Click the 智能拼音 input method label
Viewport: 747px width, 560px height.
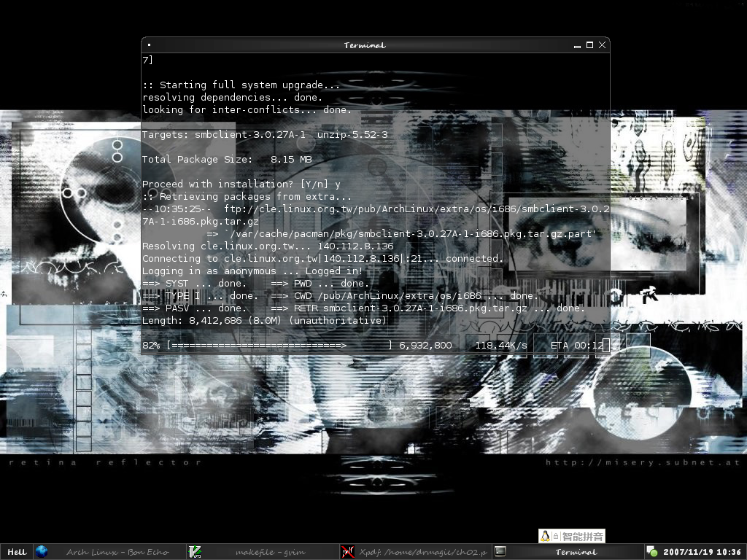(582, 537)
